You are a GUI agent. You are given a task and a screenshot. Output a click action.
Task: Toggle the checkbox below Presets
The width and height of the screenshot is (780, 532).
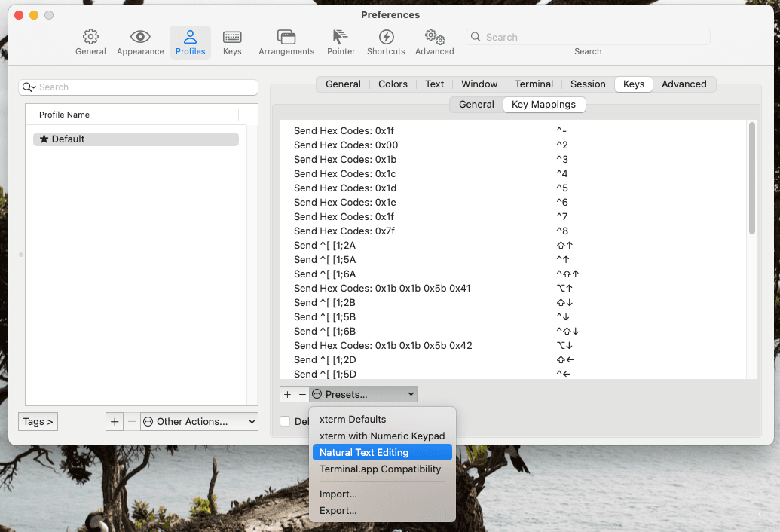click(x=285, y=421)
